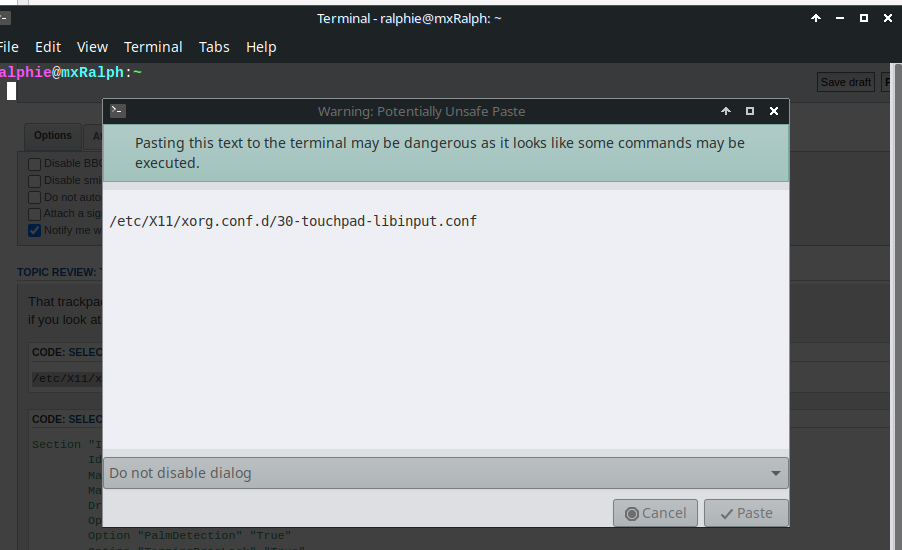The width and height of the screenshot is (902, 550).
Task: Click the dropdown arrow at combo box right edge
Action: click(x=775, y=473)
